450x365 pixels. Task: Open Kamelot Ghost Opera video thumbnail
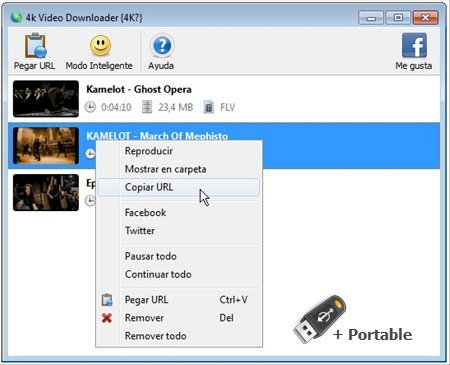46,99
